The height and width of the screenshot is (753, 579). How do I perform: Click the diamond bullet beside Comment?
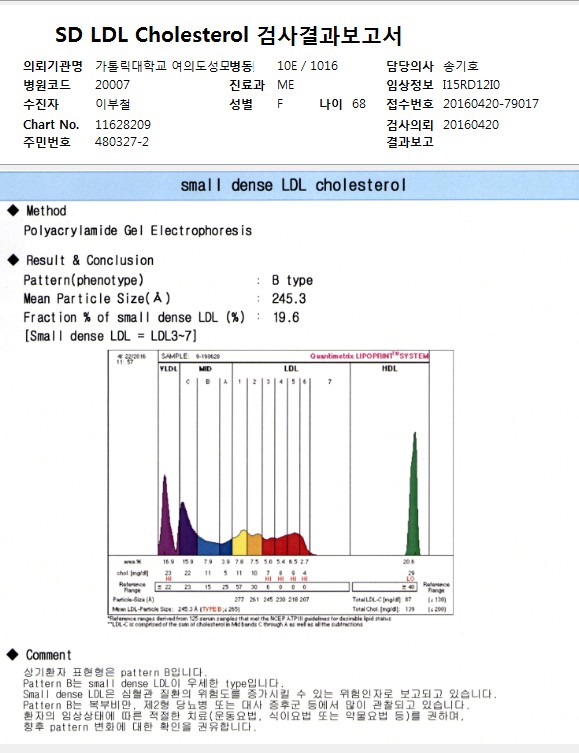tap(13, 654)
